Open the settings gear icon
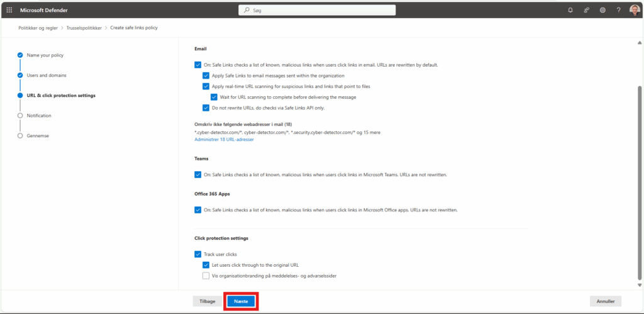Viewport: 644px width, 314px height. coord(602,10)
